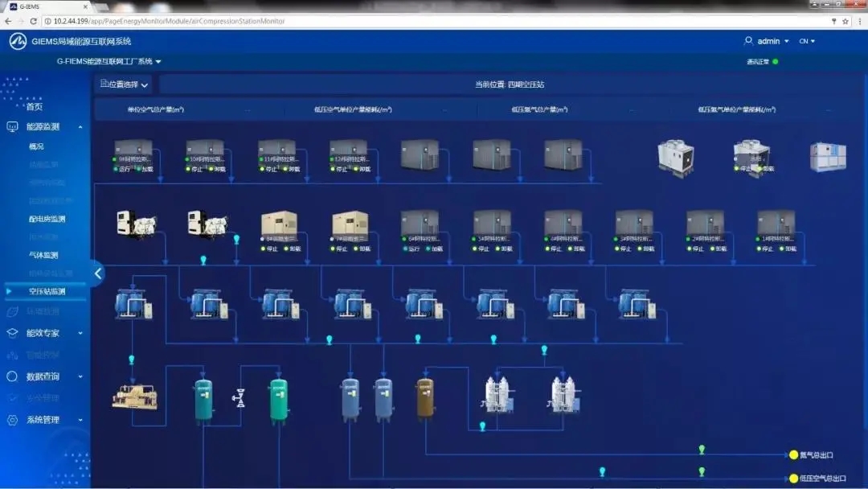Open the 位置选择 location dropdown

point(124,84)
